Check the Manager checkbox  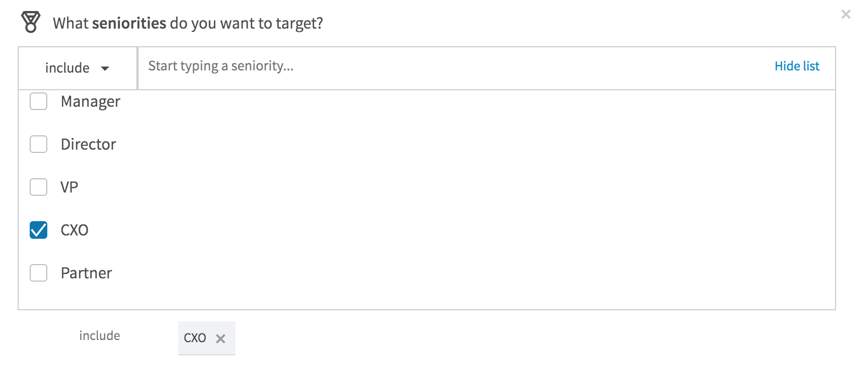pyautogui.click(x=39, y=101)
